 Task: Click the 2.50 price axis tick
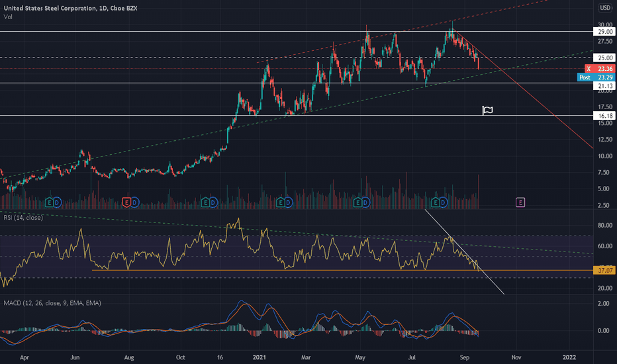click(605, 205)
